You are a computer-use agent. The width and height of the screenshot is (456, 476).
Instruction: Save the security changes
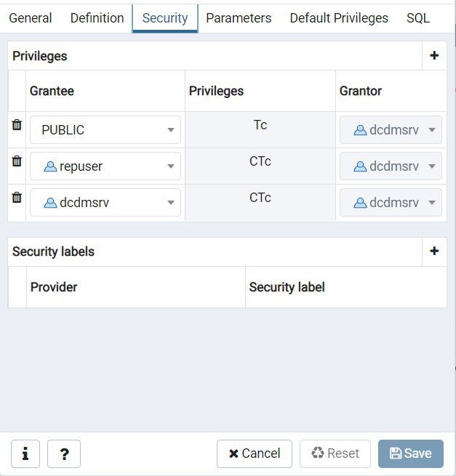tap(410, 453)
